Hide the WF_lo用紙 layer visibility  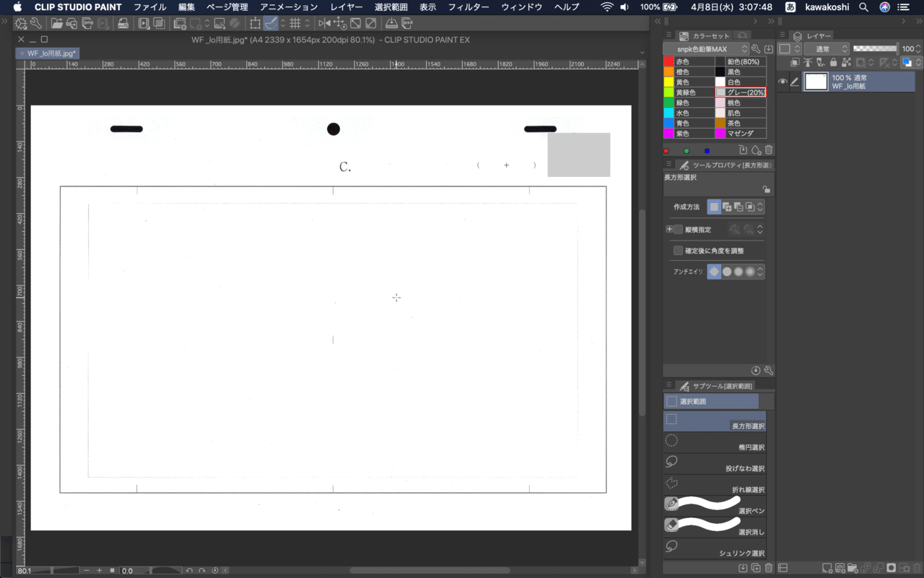tap(782, 81)
